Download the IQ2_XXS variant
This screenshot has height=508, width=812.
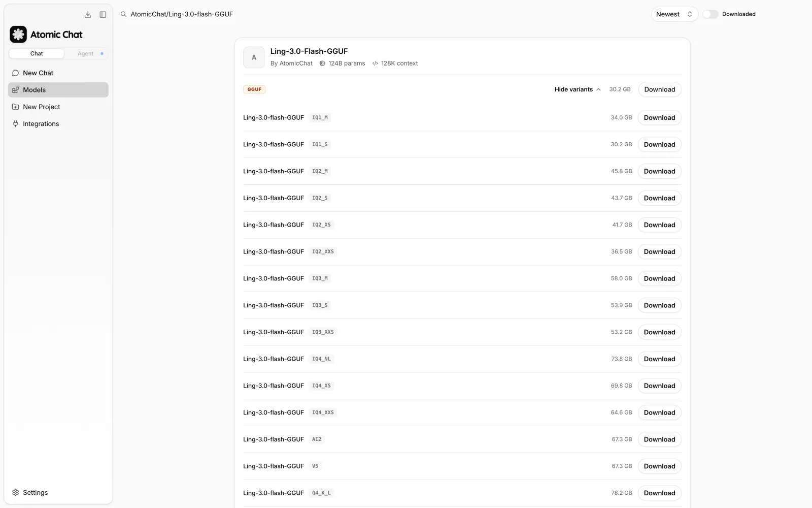660,251
